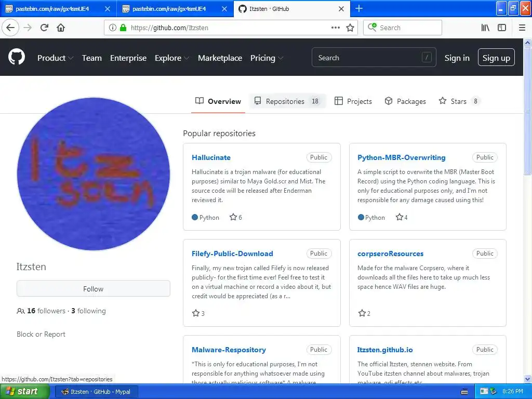Click the browser toolbar Search box

(x=403, y=28)
